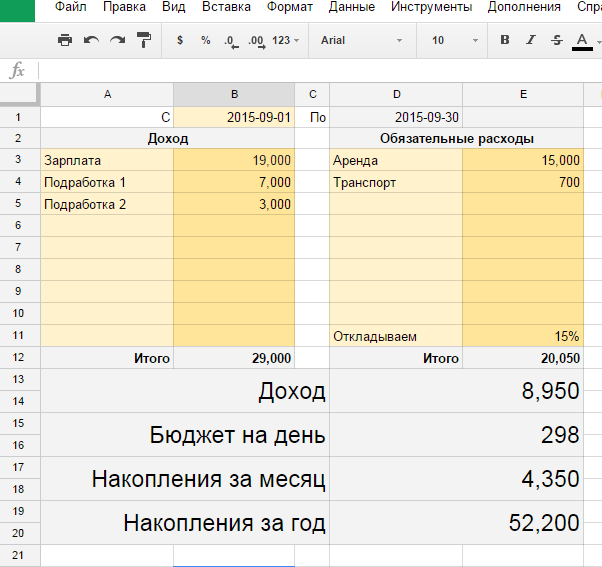The width and height of the screenshot is (602, 567).
Task: Undo the last action
Action: pyautogui.click(x=91, y=40)
